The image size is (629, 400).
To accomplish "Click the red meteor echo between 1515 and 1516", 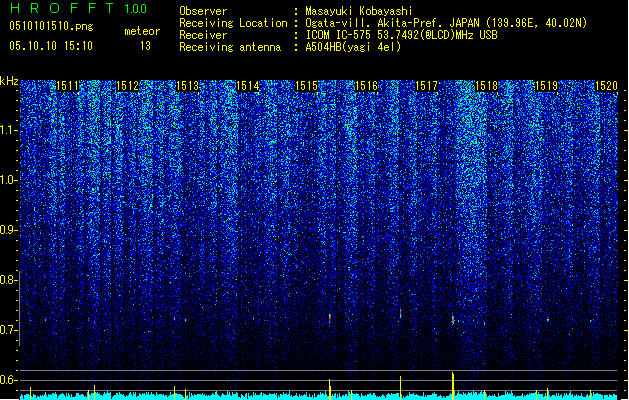I will pos(330,319).
